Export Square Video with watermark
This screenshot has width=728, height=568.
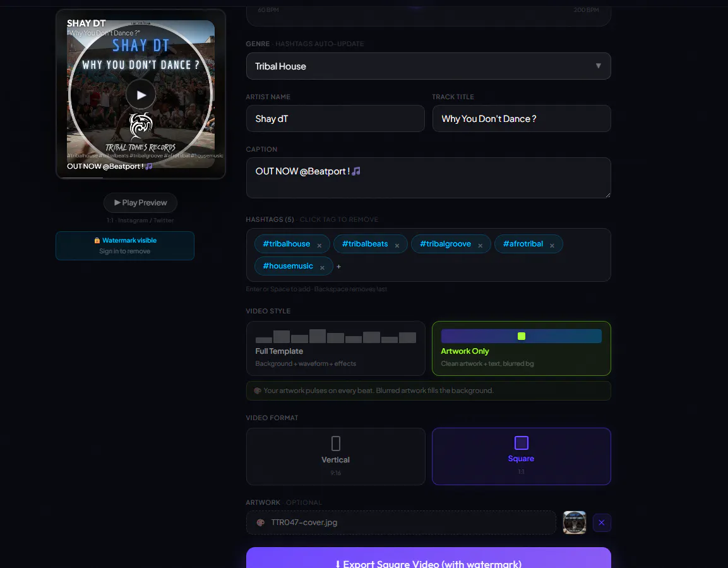(428, 559)
